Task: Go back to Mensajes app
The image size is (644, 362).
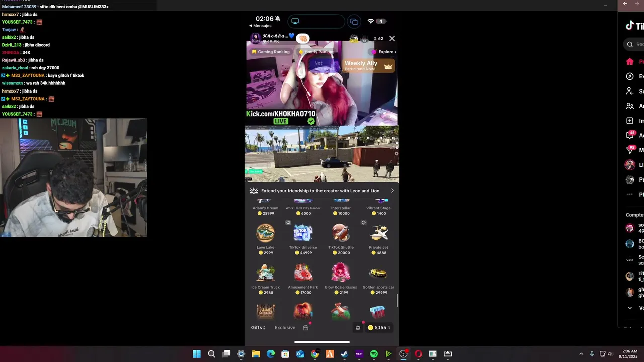Action: click(x=260, y=26)
